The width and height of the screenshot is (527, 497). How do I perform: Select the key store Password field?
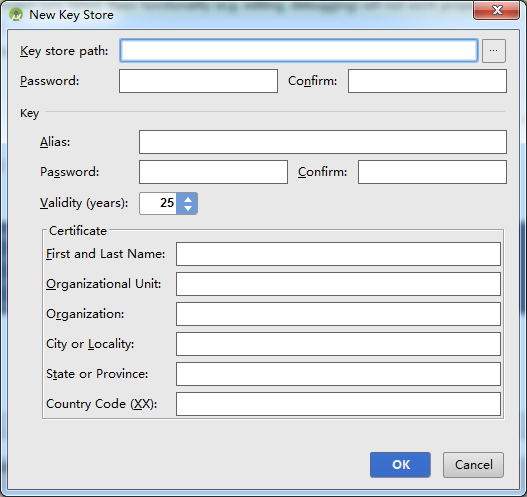point(198,81)
